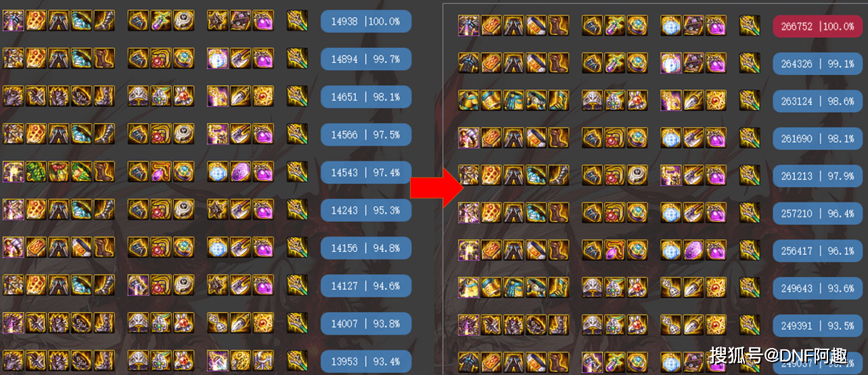Click the hourglass-shaped icon in the 14007 row
The image size is (868, 375).
click(217, 322)
